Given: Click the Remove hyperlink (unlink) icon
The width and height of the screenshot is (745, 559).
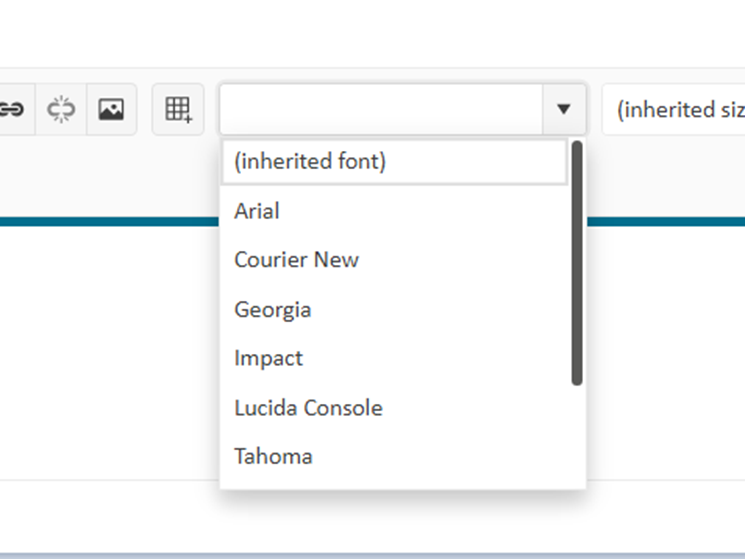Looking at the screenshot, I should [61, 109].
